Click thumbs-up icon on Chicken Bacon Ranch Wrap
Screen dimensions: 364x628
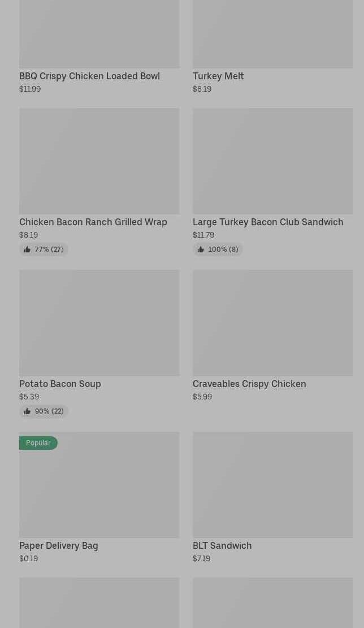(x=27, y=250)
